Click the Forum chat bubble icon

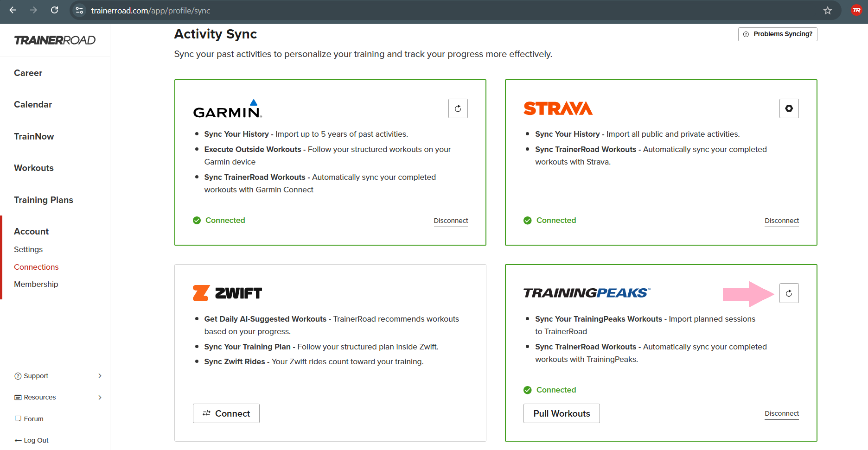click(x=18, y=418)
